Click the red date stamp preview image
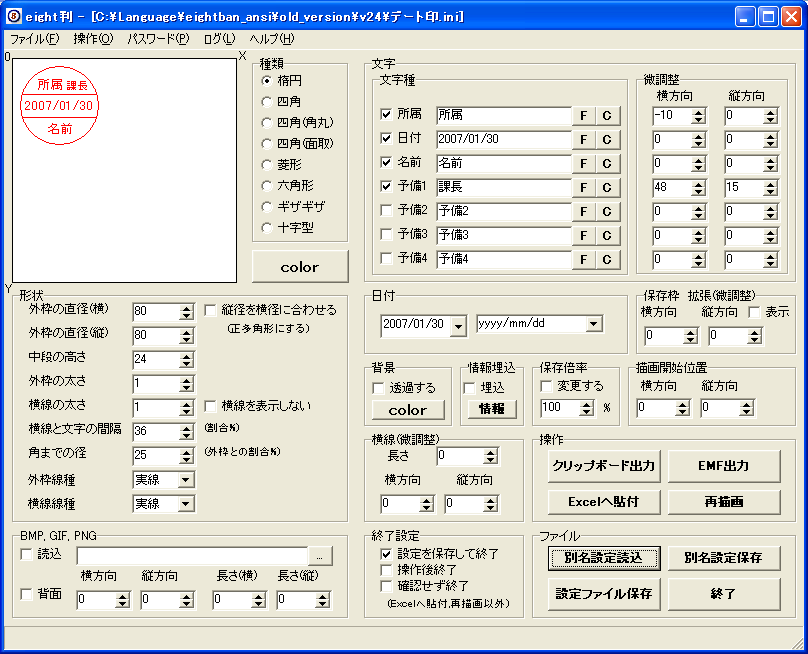808x654 pixels. (59, 106)
